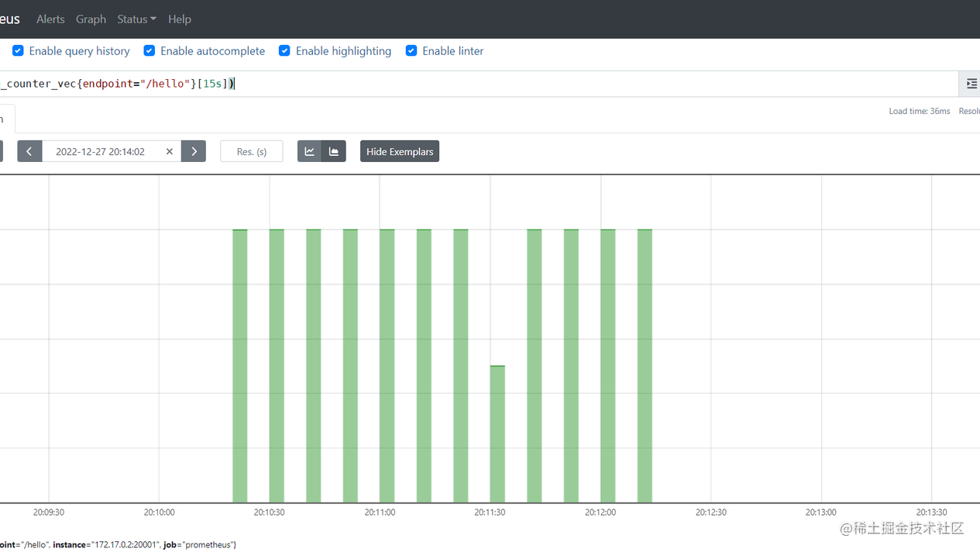Uncheck the Enable highlighting option
Screen dimensions: 980x552
coord(284,50)
